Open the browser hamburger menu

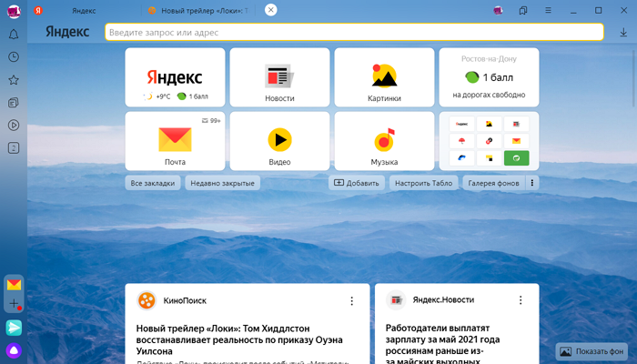pyautogui.click(x=548, y=11)
